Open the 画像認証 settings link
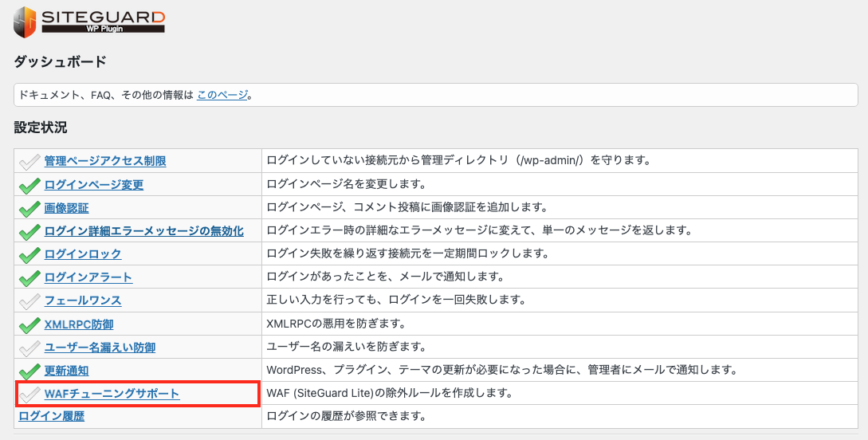 pyautogui.click(x=66, y=208)
